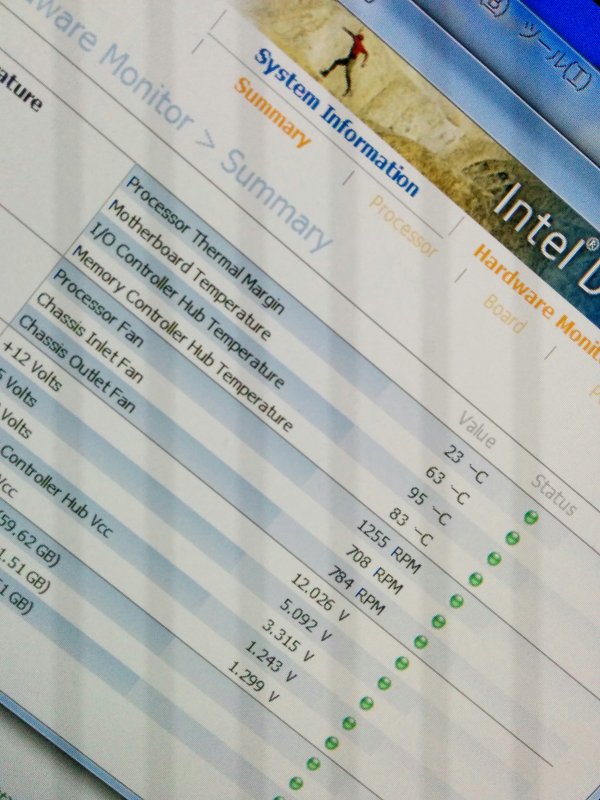Click the 708 RPM fan value
This screenshot has width=600, height=800.
click(x=374, y=570)
